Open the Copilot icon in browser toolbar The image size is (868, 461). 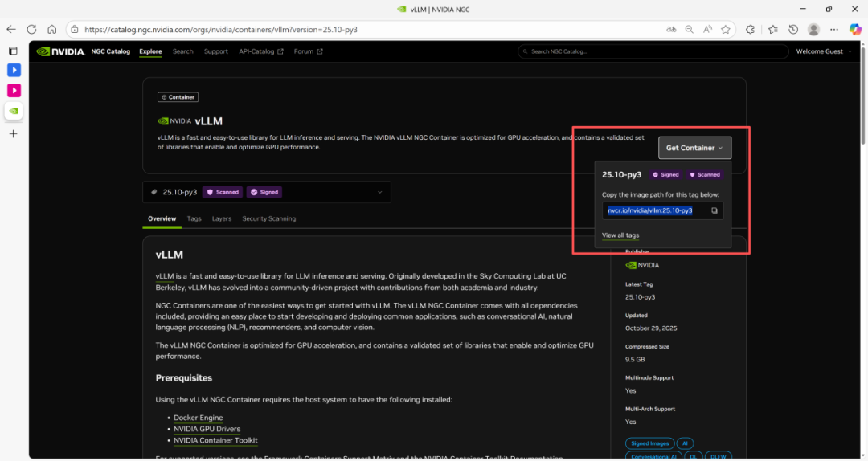(855, 29)
